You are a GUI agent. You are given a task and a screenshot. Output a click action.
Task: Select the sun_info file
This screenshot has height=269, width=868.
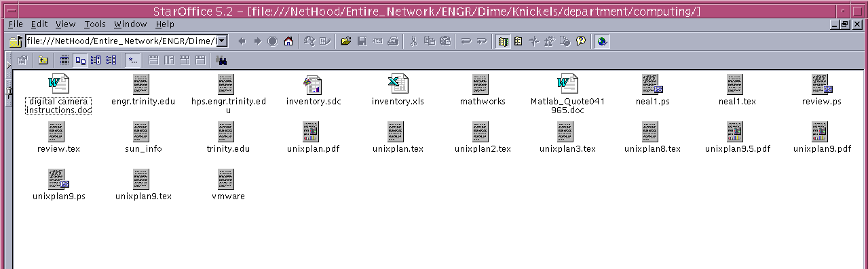click(x=143, y=138)
